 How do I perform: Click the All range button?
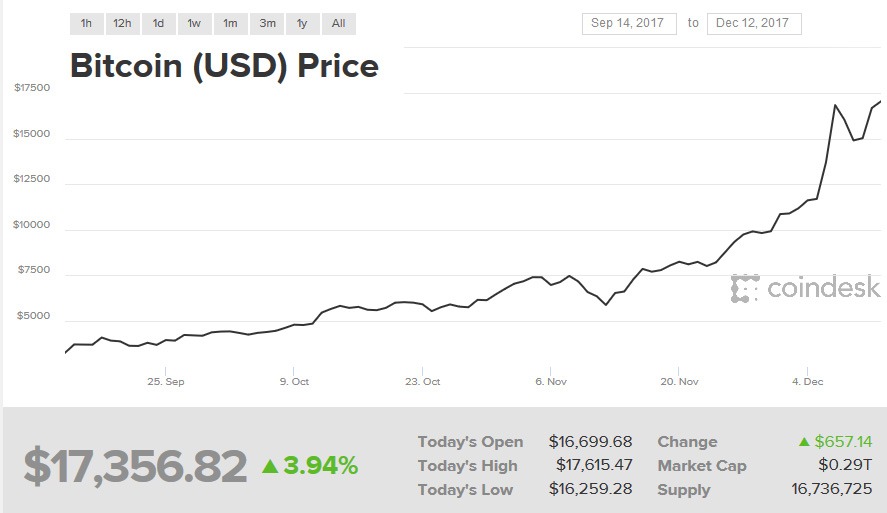point(338,23)
